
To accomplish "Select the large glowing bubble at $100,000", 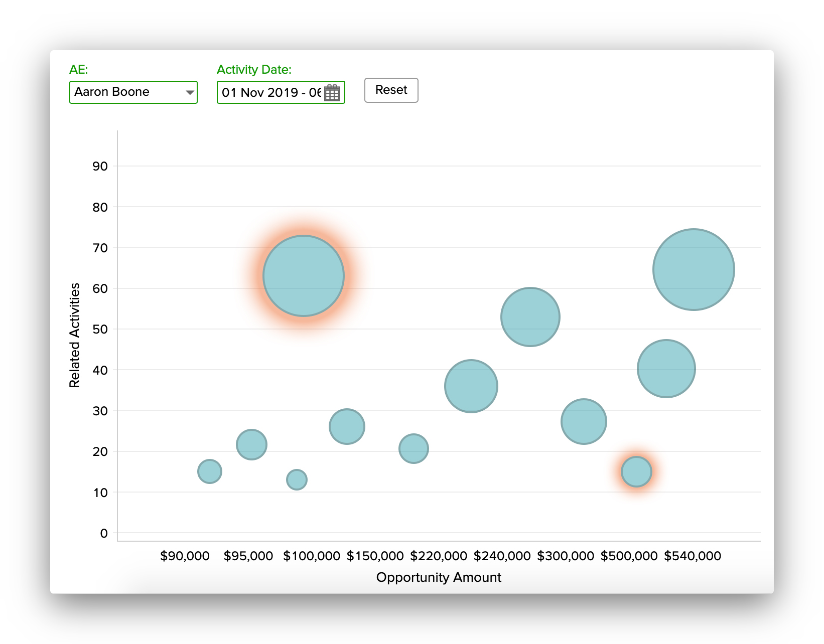I will (304, 276).
